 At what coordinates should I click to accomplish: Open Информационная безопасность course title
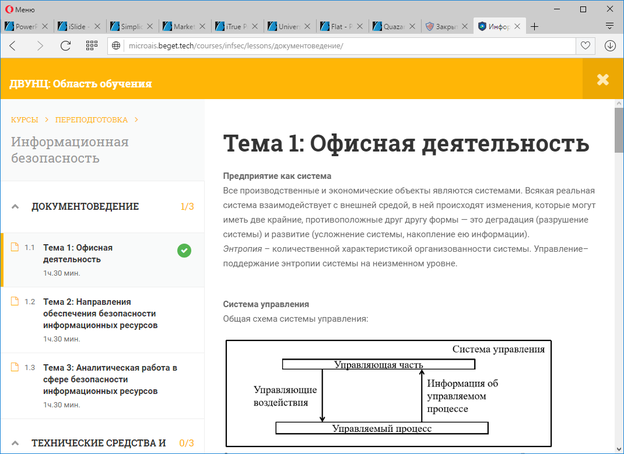tap(70, 150)
